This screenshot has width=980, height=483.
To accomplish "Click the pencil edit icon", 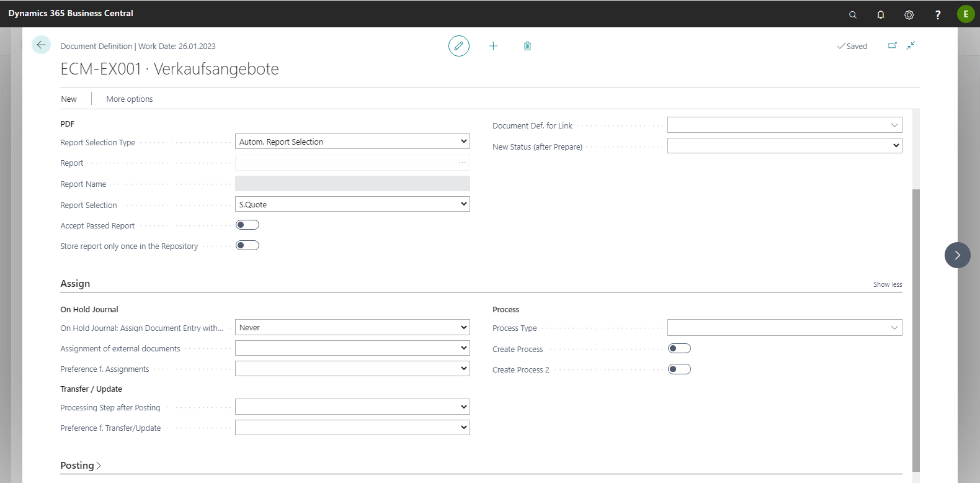I will click(459, 46).
